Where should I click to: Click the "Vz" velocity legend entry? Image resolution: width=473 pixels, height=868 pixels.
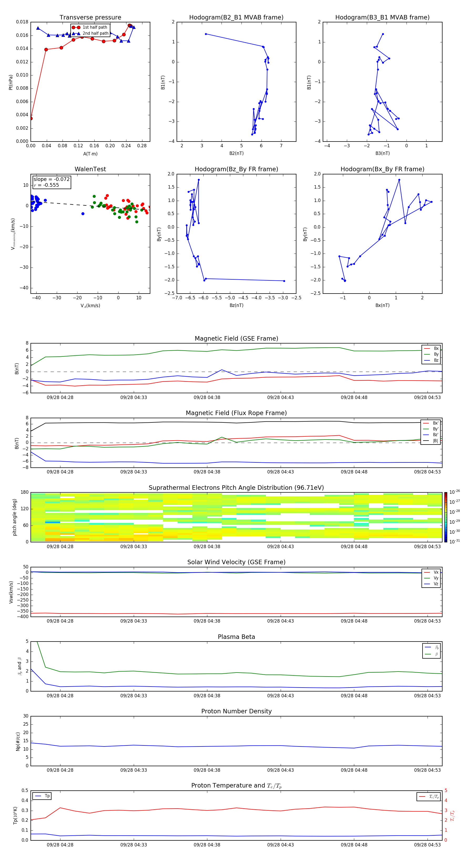(x=431, y=584)
